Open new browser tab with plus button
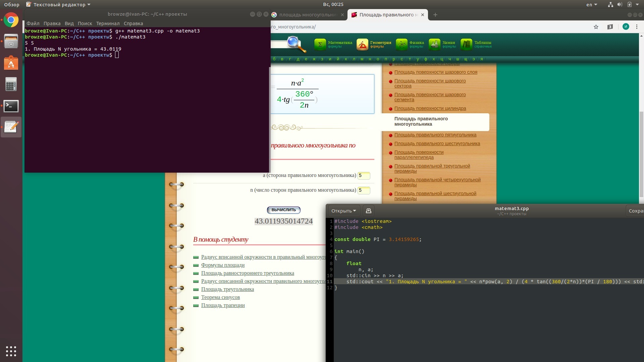This screenshot has width=644, height=362. coord(435,15)
